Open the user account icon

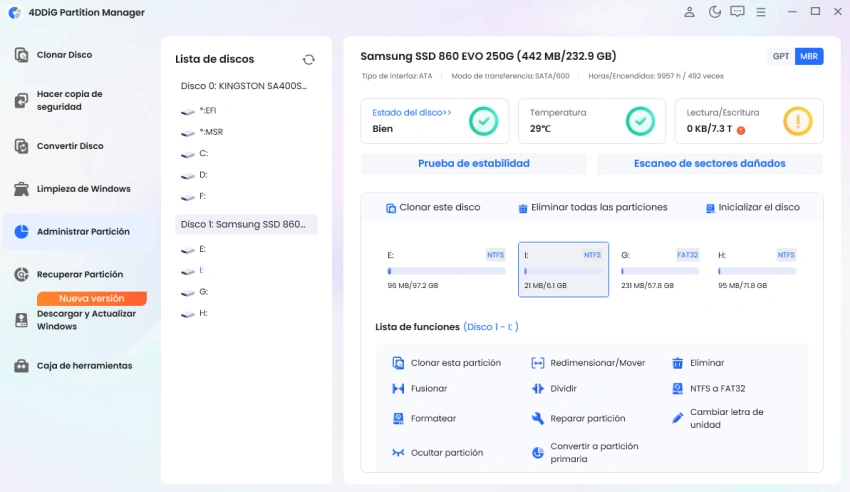[689, 12]
